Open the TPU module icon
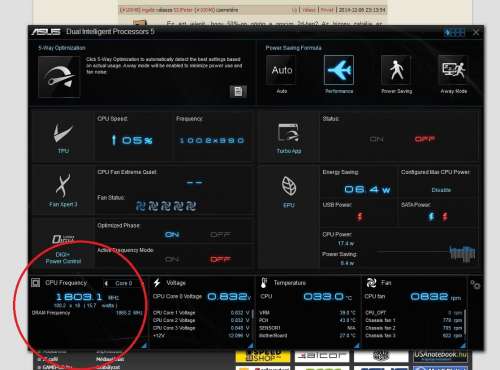500x370 pixels. pyautogui.click(x=63, y=133)
